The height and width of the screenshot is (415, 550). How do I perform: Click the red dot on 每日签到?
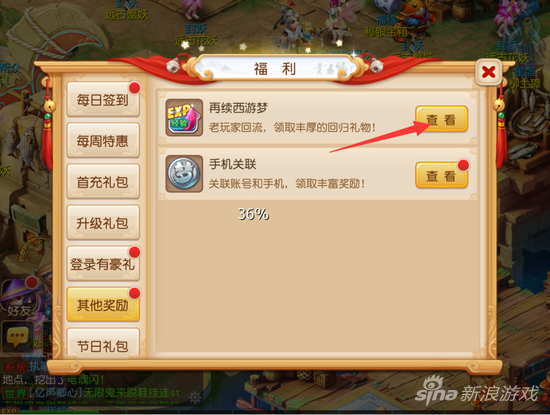coord(134,88)
